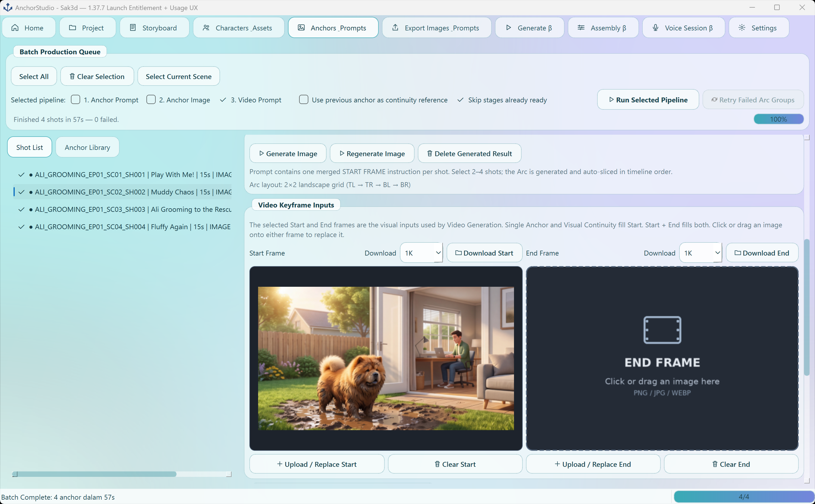The height and width of the screenshot is (504, 815).
Task: Click the shot list horizontal scrollbar
Action: coord(94,474)
